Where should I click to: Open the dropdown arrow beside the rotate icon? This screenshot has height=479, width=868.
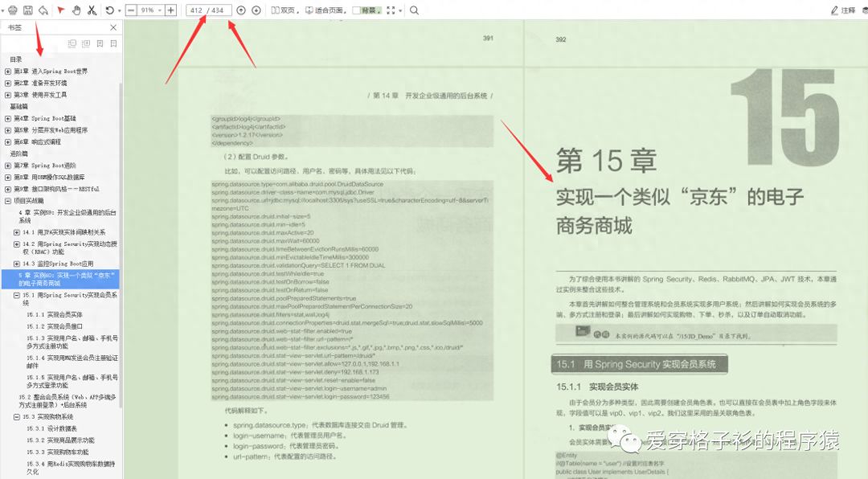coord(119,10)
